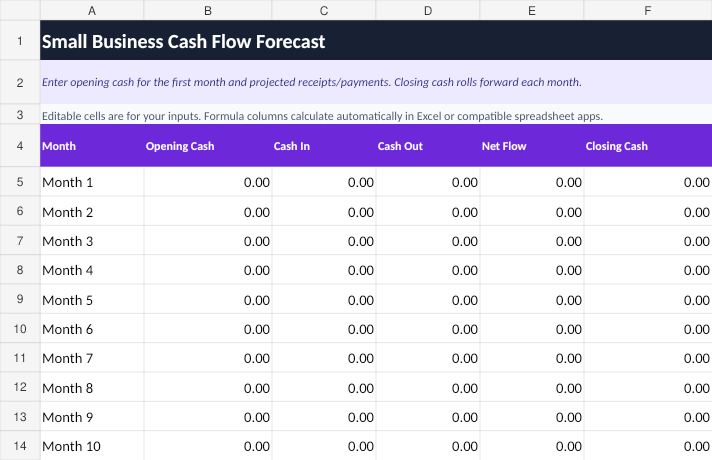Click Cash Out value for Month 1

pos(428,182)
